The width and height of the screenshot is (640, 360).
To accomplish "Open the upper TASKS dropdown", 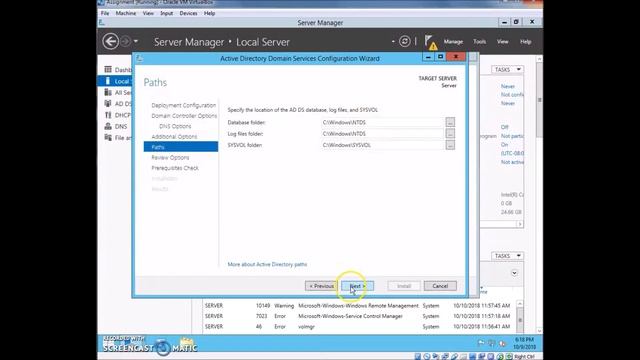I will pyautogui.click(x=507, y=70).
